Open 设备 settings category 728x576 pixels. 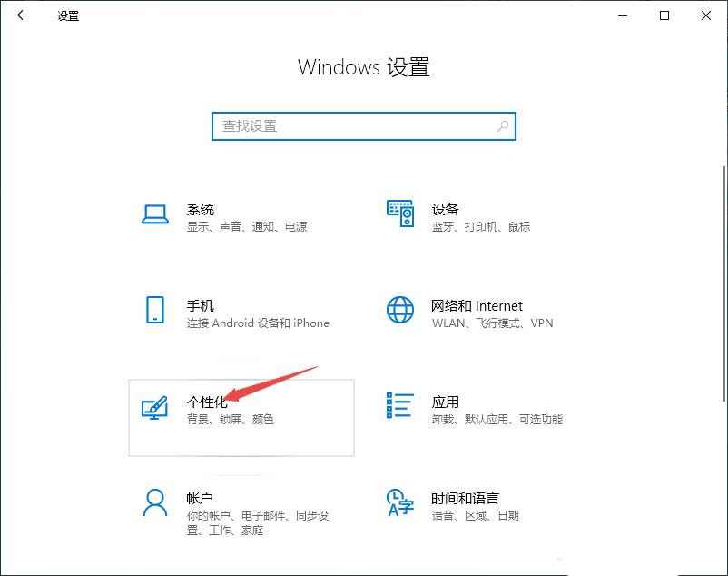pos(446,210)
